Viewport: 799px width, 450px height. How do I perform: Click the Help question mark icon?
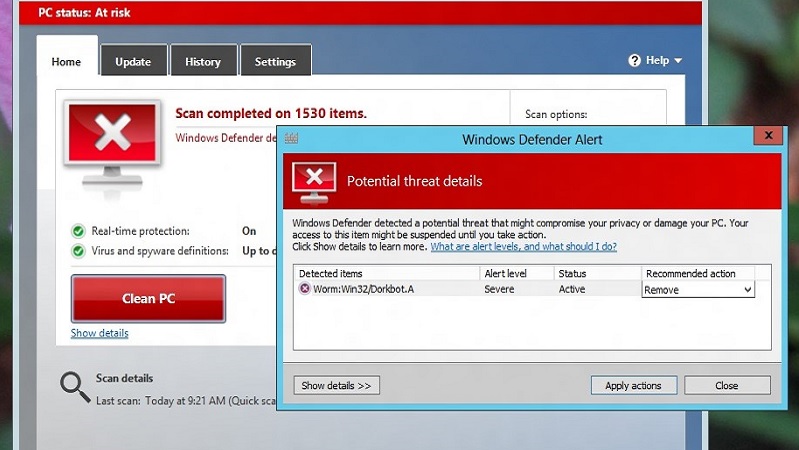coord(634,60)
